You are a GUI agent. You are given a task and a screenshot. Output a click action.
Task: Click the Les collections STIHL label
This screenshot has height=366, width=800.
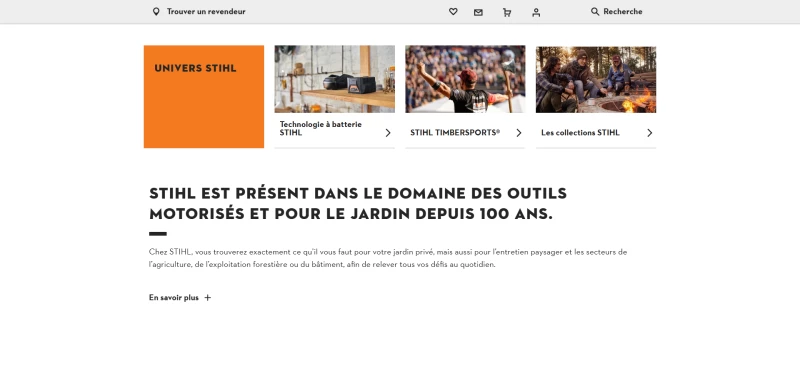[x=580, y=133]
